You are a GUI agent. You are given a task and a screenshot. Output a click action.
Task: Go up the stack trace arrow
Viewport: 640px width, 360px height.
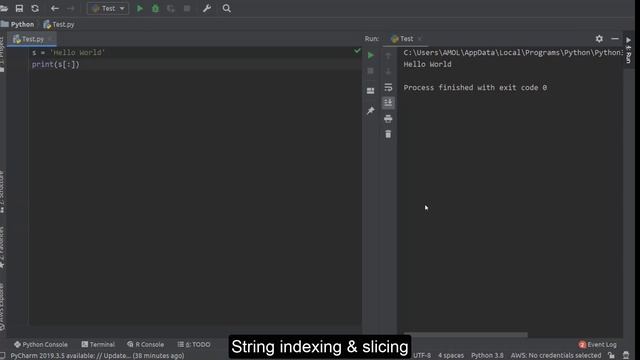(x=388, y=56)
